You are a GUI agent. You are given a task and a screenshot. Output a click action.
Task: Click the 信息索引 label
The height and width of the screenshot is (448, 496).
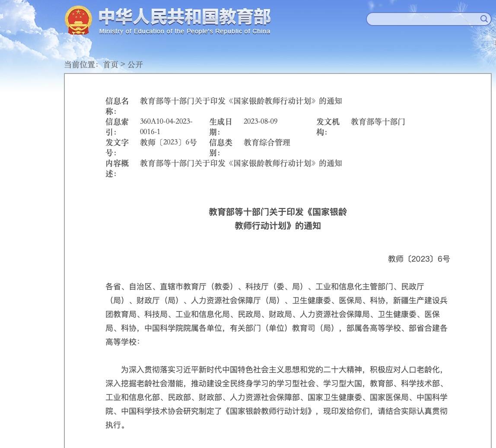pos(117,127)
